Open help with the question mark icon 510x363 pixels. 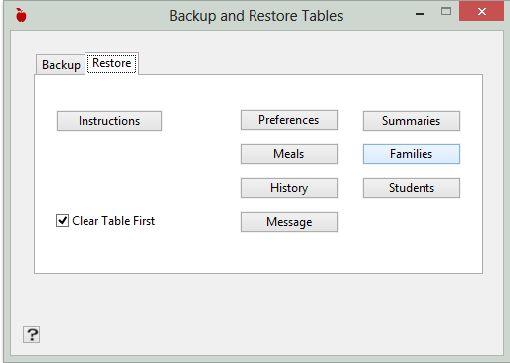[x=31, y=334]
